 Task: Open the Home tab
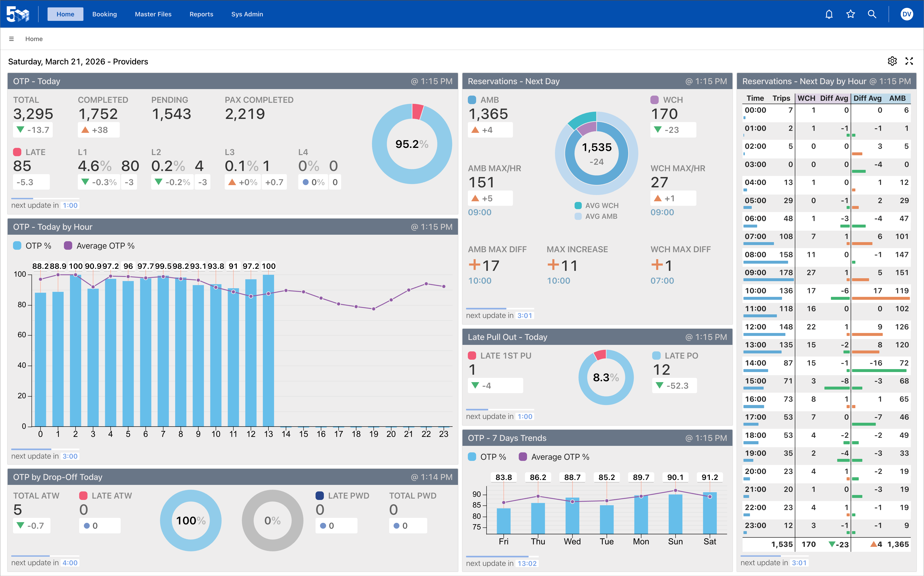pyautogui.click(x=65, y=14)
